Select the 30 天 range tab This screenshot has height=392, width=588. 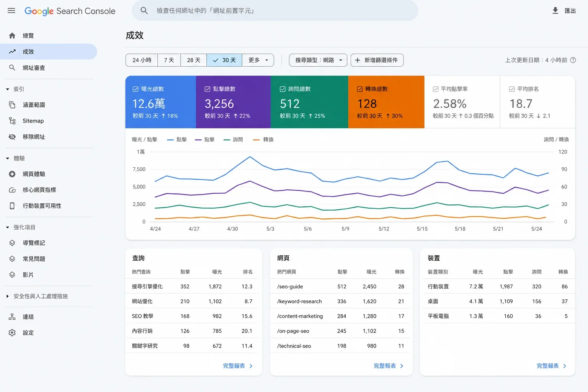click(224, 60)
